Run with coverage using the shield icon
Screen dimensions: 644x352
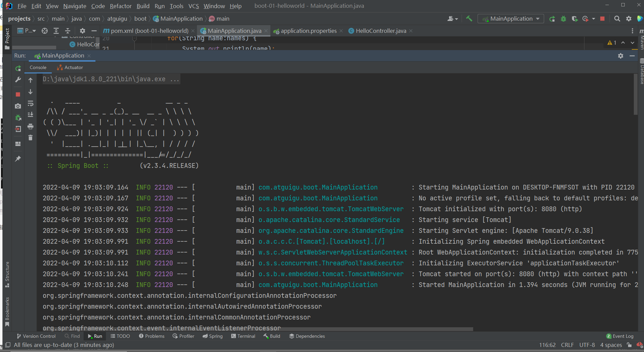(x=575, y=19)
